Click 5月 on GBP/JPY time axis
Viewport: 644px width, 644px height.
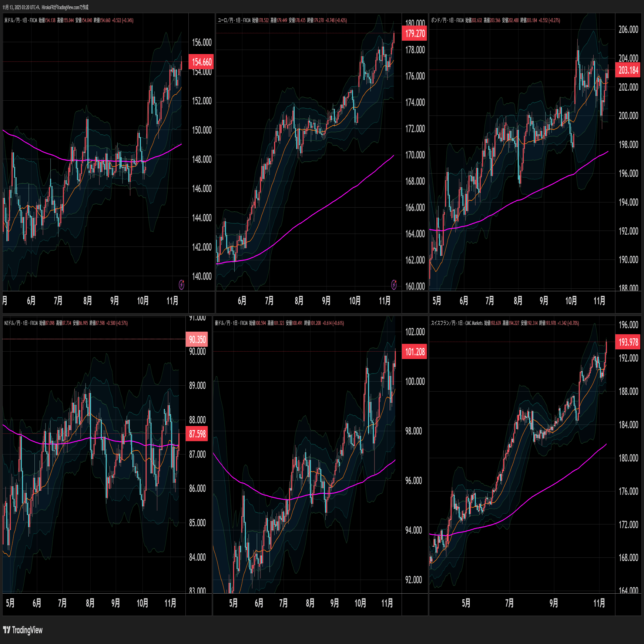pos(437,301)
